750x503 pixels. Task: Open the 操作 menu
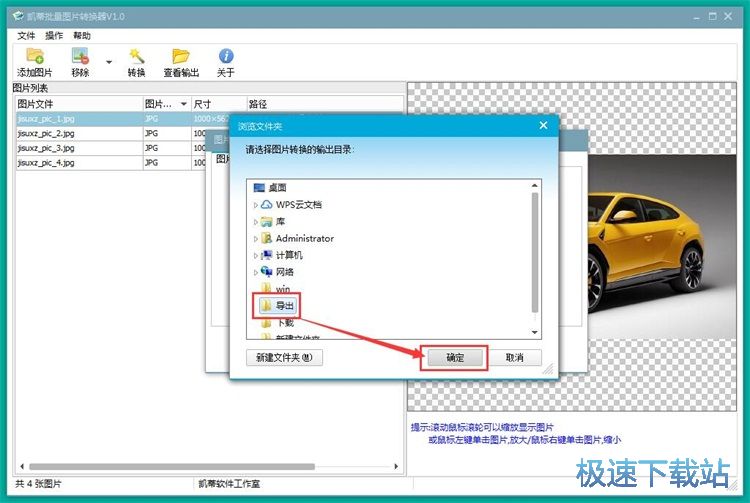tap(54, 36)
